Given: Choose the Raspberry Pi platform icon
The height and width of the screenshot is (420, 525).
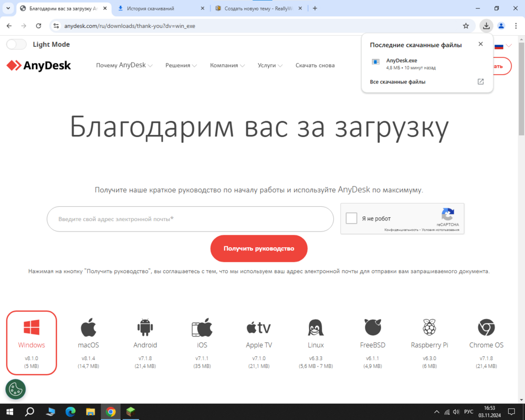Looking at the screenshot, I should pyautogui.click(x=429, y=327).
